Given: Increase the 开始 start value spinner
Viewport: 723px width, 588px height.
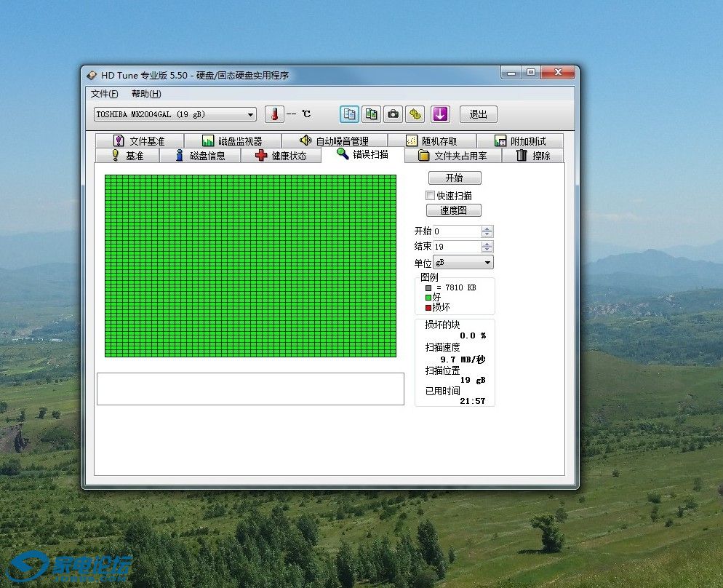Looking at the screenshot, I should tap(487, 229).
